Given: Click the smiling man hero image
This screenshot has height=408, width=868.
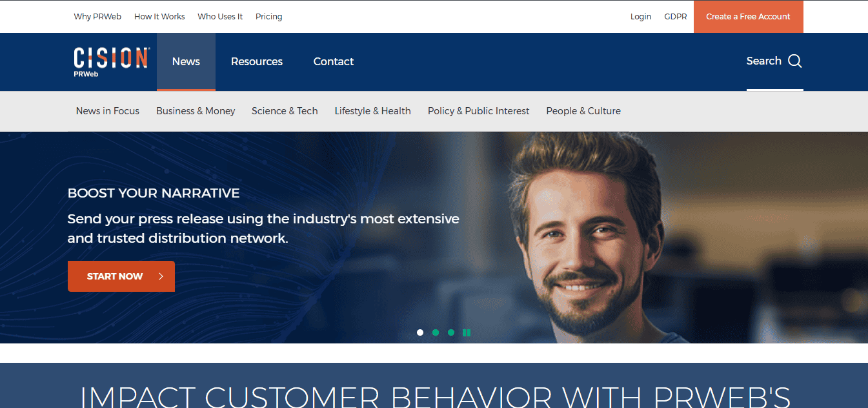Looking at the screenshot, I should coord(587,239).
